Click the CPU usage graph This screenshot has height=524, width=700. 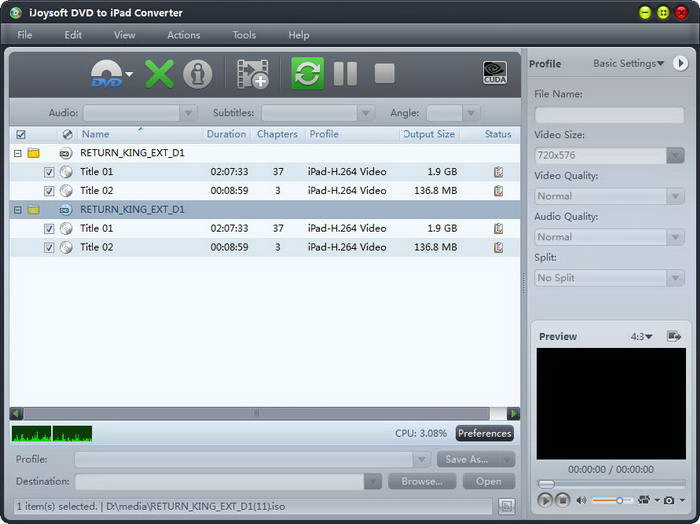coord(52,433)
